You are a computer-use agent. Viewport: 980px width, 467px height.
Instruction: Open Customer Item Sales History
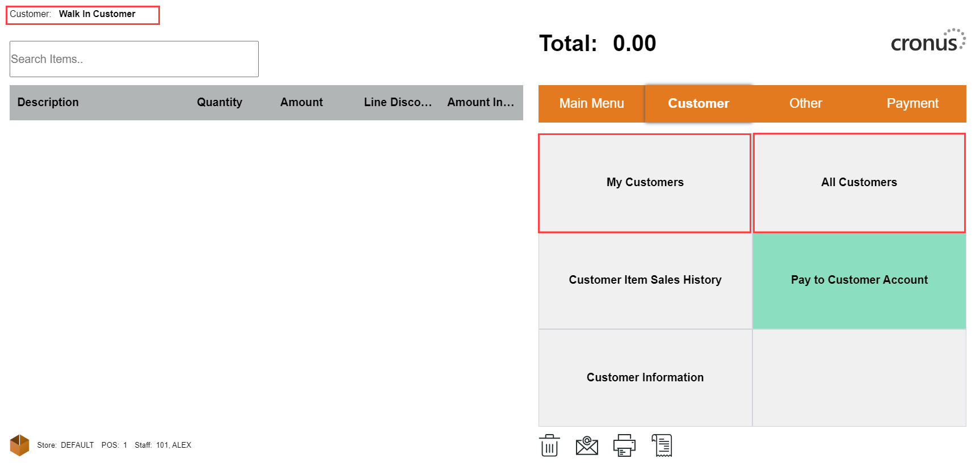(645, 280)
